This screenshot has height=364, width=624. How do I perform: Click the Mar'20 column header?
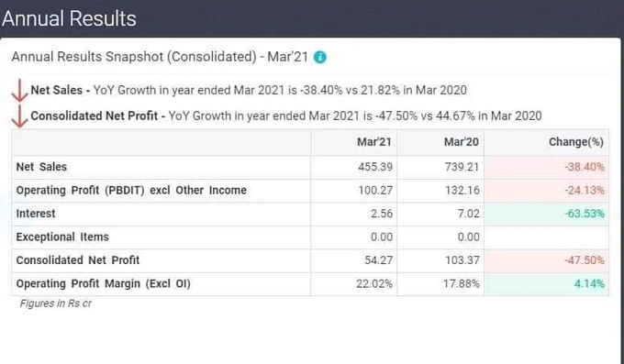point(462,142)
